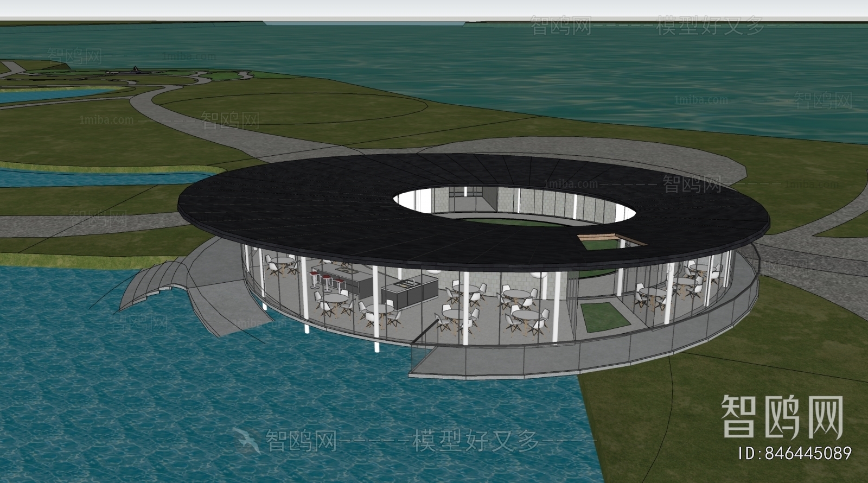
Task: Click the seagull bird logo in bottom watermark
Action: pyautogui.click(x=247, y=440)
